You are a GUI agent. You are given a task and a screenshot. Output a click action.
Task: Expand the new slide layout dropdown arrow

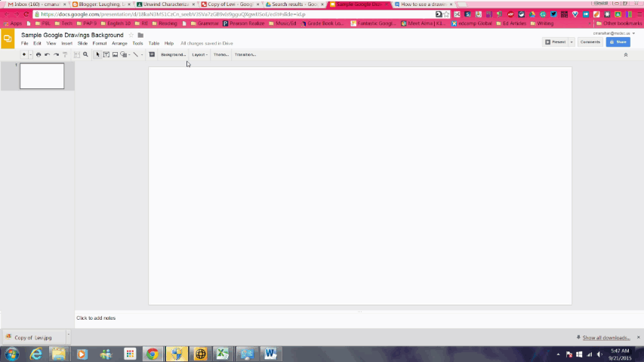pyautogui.click(x=30, y=54)
